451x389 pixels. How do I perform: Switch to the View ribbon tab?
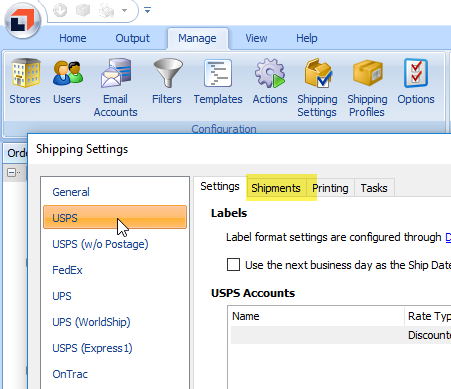[x=256, y=38]
